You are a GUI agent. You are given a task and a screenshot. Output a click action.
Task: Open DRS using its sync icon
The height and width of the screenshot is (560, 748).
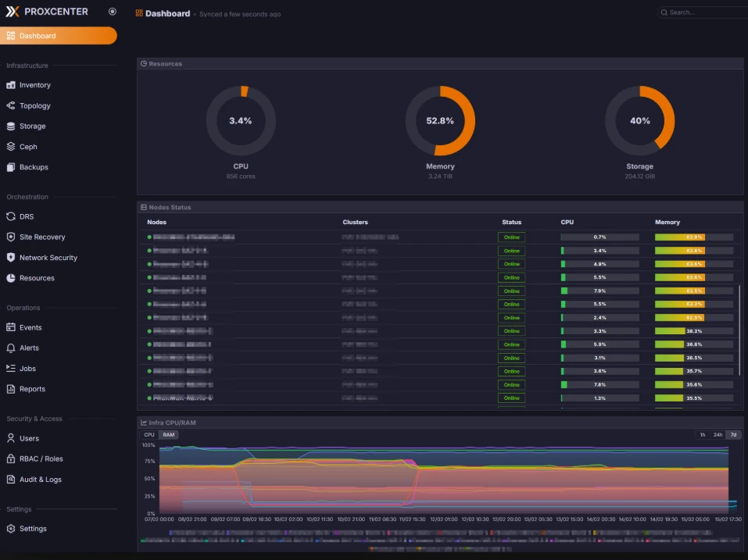click(x=11, y=216)
